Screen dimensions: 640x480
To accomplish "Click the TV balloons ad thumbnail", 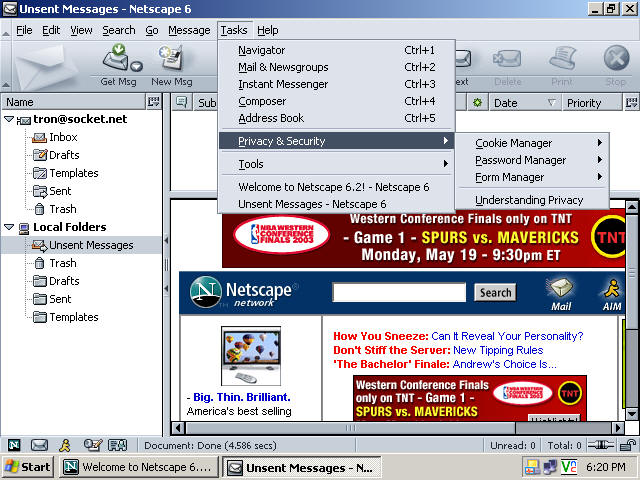I will click(251, 356).
